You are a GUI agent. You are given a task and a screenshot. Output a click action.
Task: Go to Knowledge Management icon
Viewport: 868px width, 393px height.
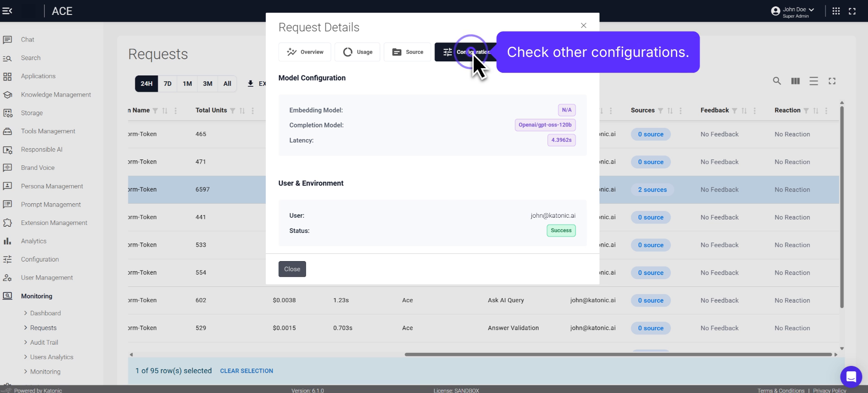[x=7, y=95]
